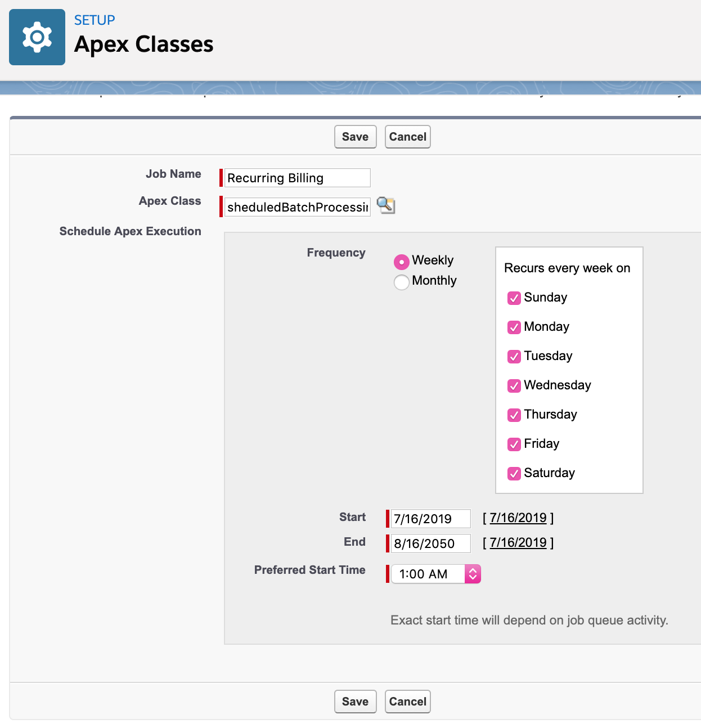Toggle the Tuesday checkbox
Image resolution: width=701 pixels, height=728 pixels.
pos(514,357)
